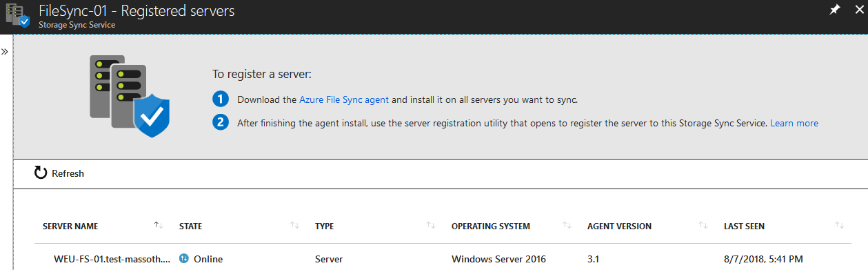Click the Windows Server 2016 cell
This screenshot has height=270, width=868.
[498, 259]
